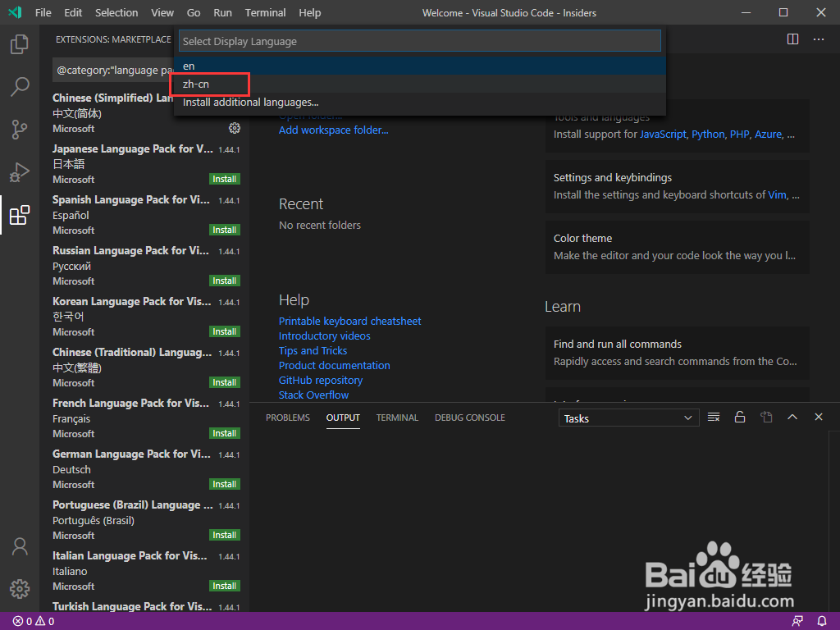Open the Help menu
The height and width of the screenshot is (630, 840).
(309, 12)
